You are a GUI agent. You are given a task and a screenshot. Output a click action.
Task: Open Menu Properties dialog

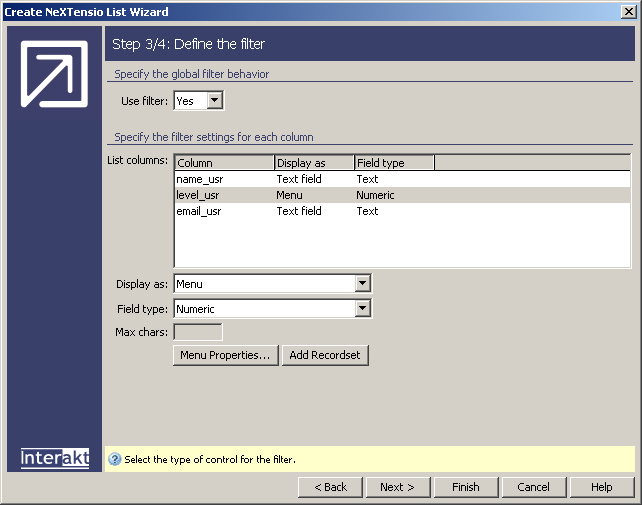click(225, 355)
